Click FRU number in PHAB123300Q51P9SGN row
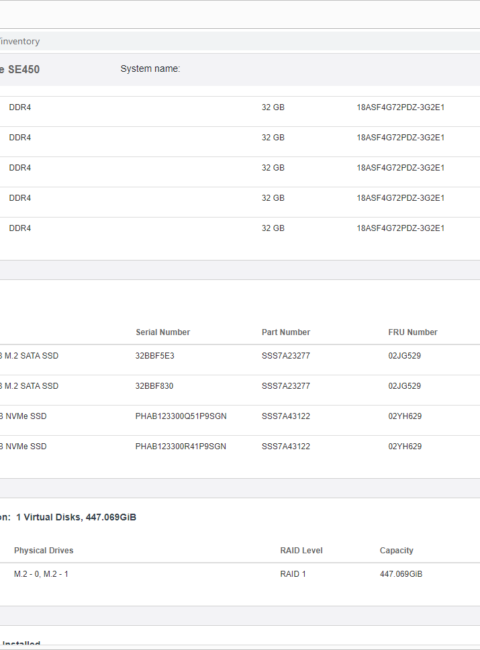 coord(405,416)
